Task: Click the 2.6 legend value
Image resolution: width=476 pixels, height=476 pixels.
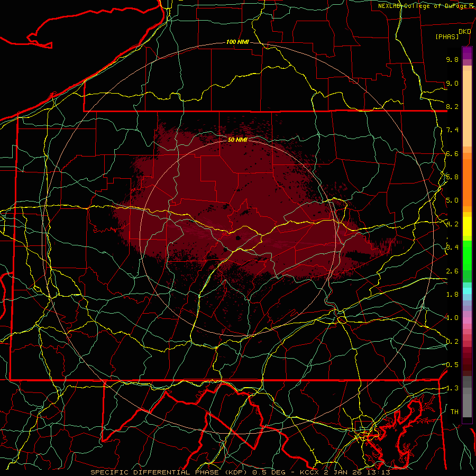Action: coord(452,271)
